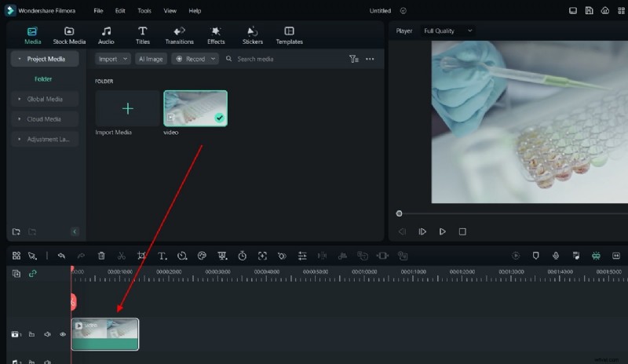Redo the last action

(81, 256)
